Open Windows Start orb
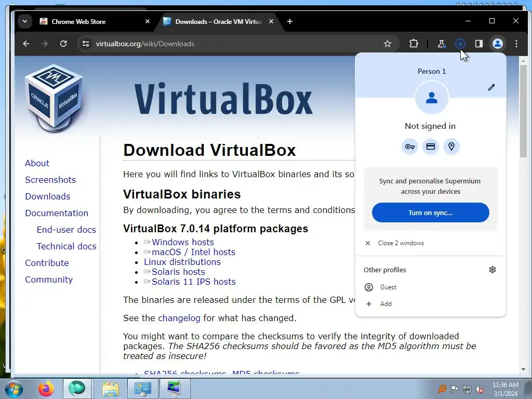 (14, 389)
